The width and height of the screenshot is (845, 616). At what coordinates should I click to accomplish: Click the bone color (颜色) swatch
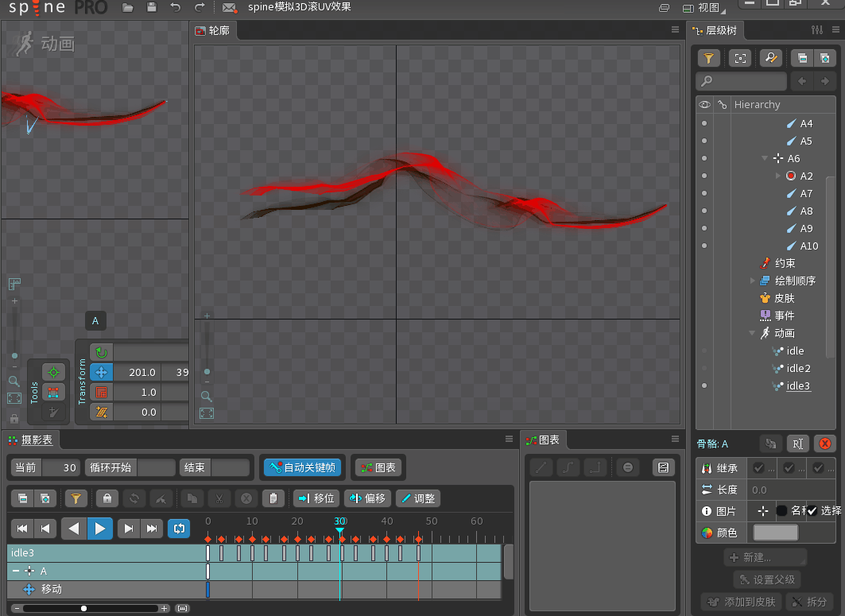pyautogui.click(x=775, y=533)
